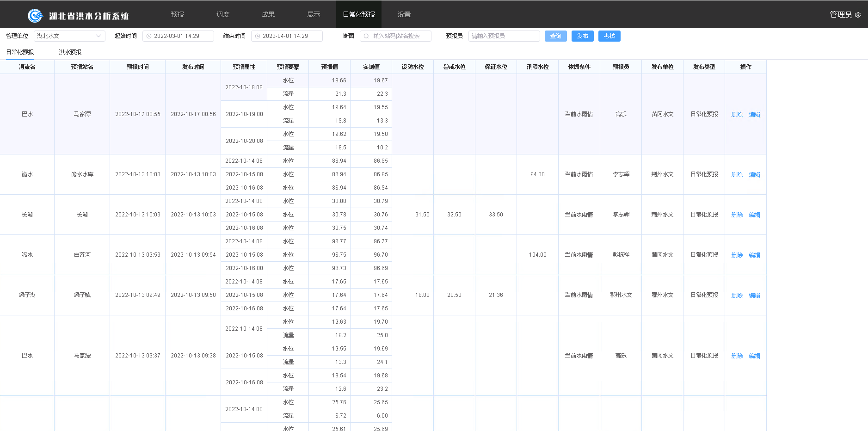Click the flood analysis system logo icon
868x431 pixels.
35,16
